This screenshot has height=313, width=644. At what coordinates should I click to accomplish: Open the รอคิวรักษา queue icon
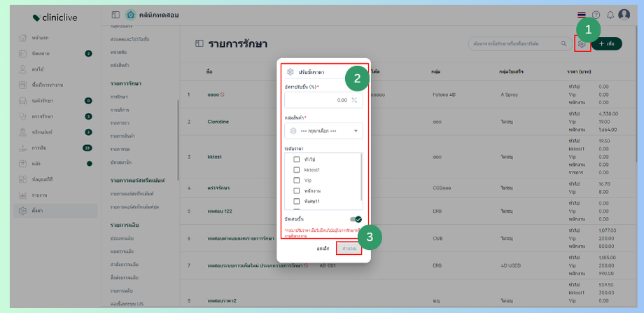tap(23, 101)
